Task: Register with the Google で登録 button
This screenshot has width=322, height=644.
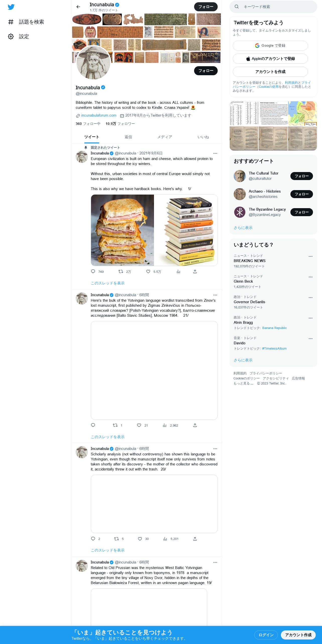Action: click(x=270, y=46)
